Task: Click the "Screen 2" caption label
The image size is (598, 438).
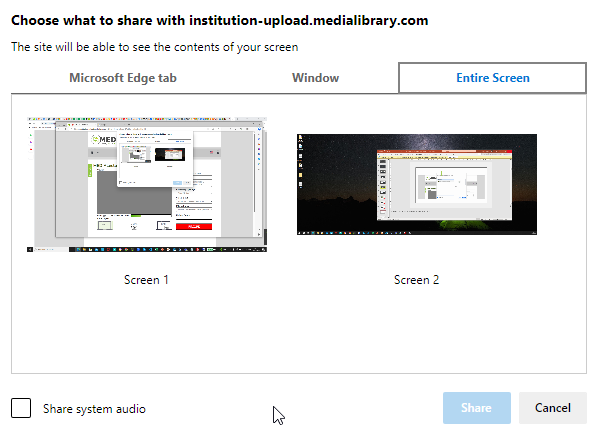Action: [416, 280]
